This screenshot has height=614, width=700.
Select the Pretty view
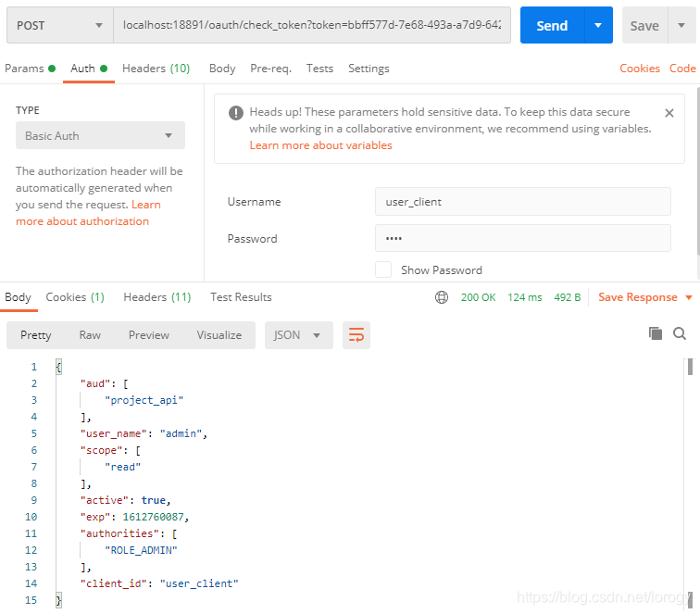pyautogui.click(x=36, y=335)
